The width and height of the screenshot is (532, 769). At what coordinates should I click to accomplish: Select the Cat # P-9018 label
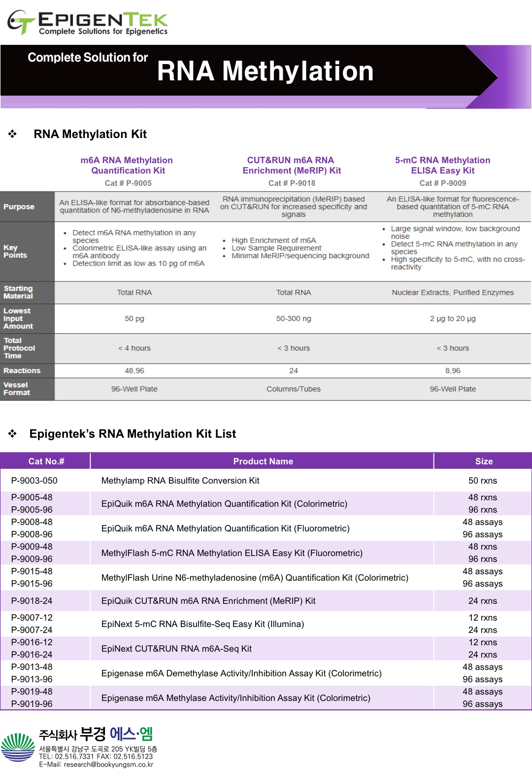pyautogui.click(x=292, y=183)
